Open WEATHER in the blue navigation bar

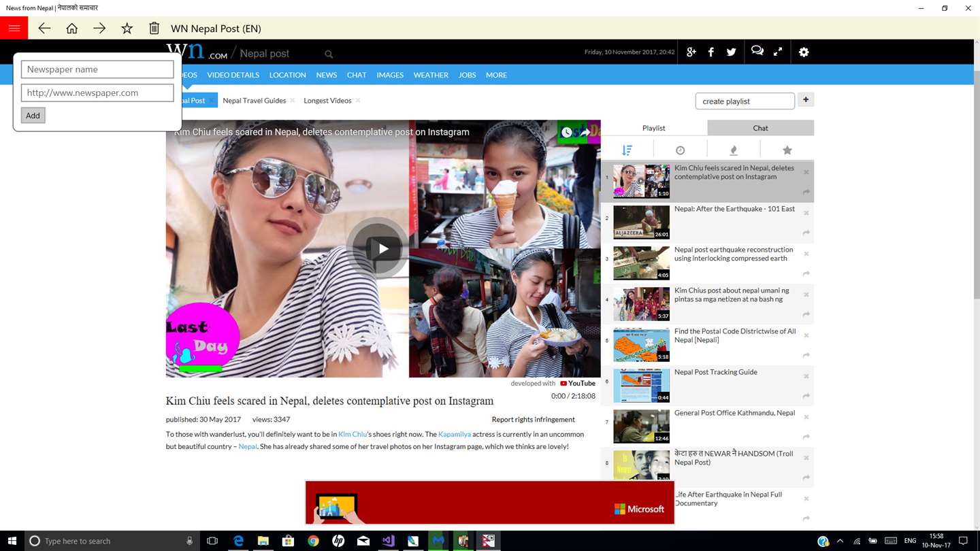tap(431, 75)
